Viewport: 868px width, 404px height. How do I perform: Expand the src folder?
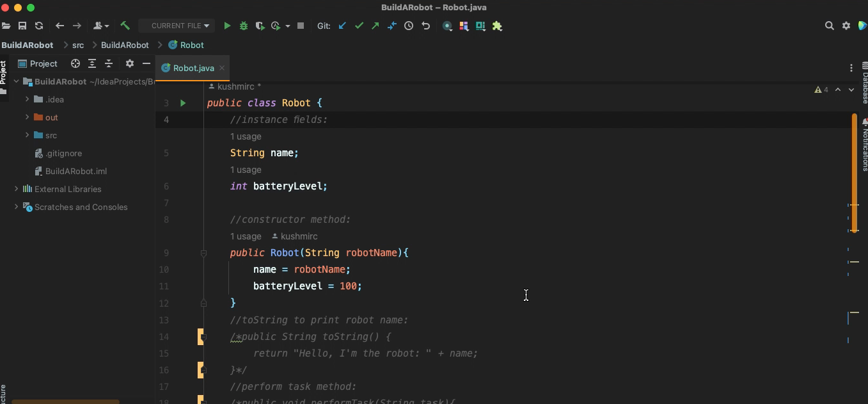pos(27,135)
